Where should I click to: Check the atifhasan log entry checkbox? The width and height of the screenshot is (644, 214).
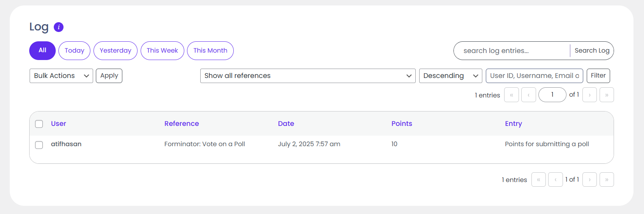click(x=39, y=145)
